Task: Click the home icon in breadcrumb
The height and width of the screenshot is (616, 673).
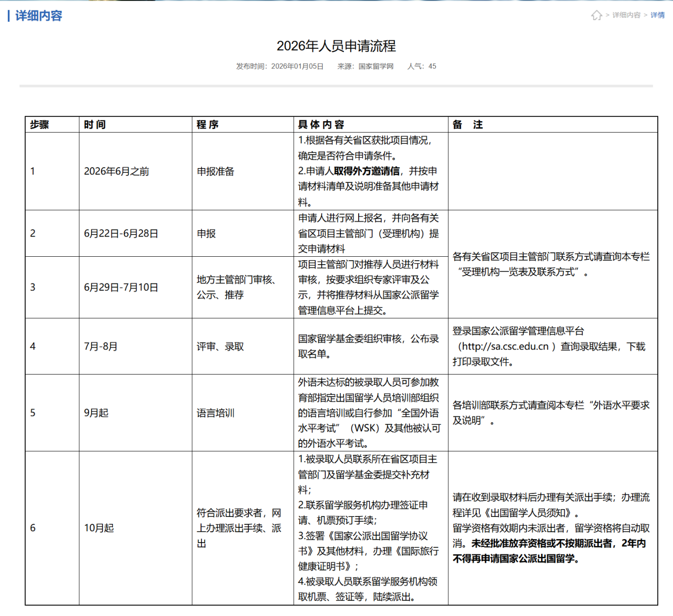Action: (x=597, y=15)
